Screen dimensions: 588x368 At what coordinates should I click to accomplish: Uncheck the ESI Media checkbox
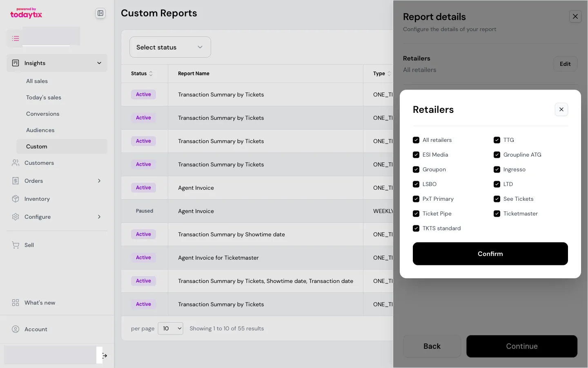pos(416,155)
